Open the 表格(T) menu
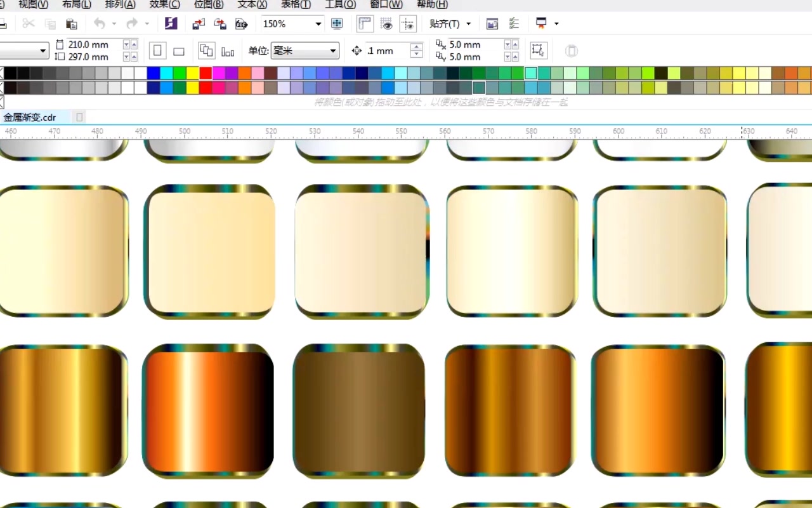Viewport: 812px width, 508px height. (x=296, y=4)
